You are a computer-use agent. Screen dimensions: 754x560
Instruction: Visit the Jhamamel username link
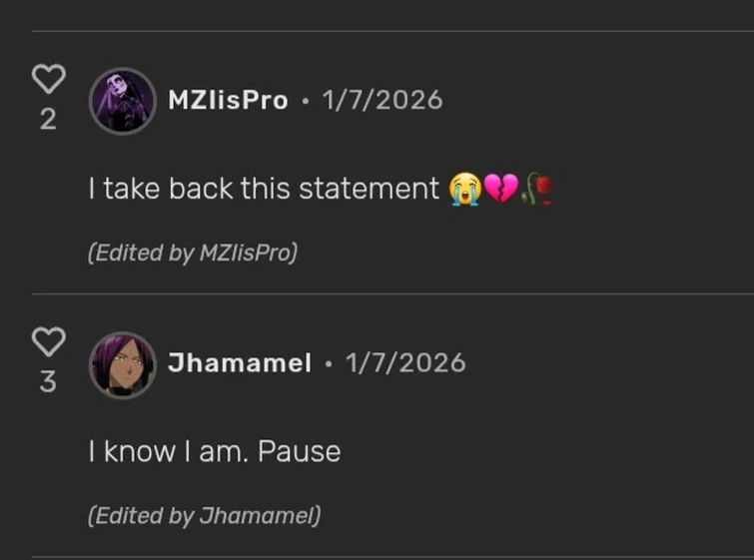(x=240, y=363)
